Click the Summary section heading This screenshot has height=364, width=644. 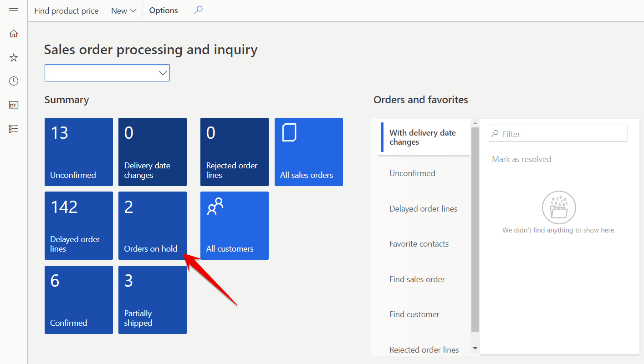pyautogui.click(x=66, y=100)
